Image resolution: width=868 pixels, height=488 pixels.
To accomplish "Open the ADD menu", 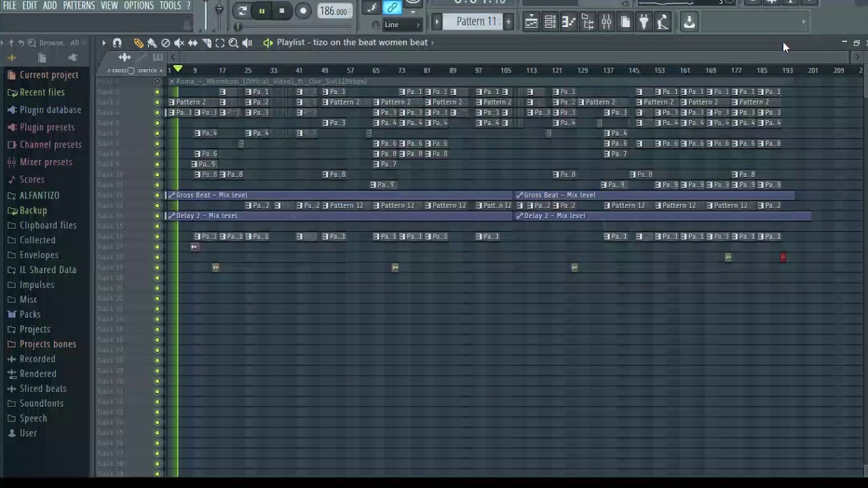I will coord(50,5).
